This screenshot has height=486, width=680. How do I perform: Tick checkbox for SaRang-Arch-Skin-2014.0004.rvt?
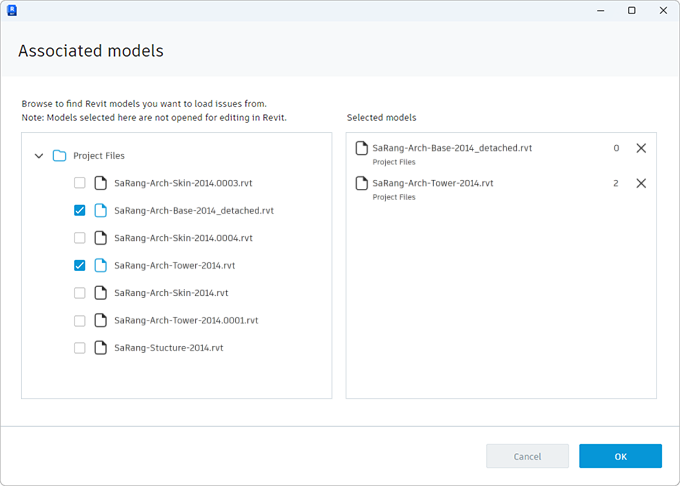[x=80, y=238]
